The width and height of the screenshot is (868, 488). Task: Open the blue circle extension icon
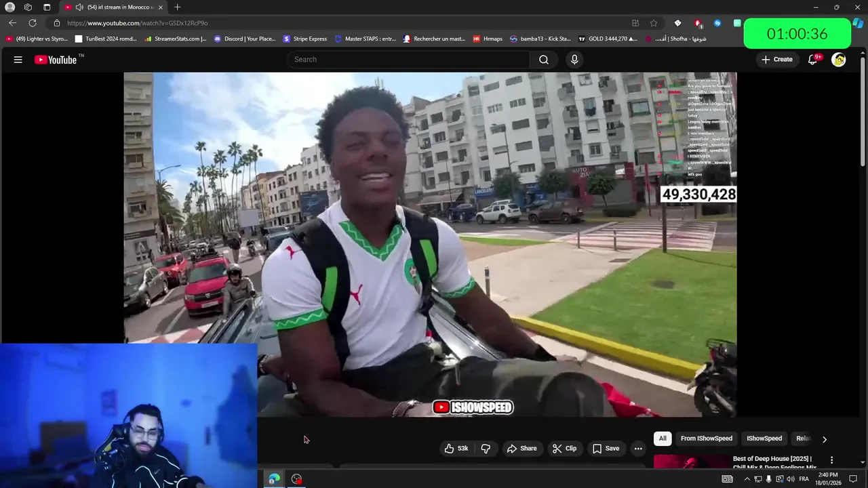tap(717, 23)
